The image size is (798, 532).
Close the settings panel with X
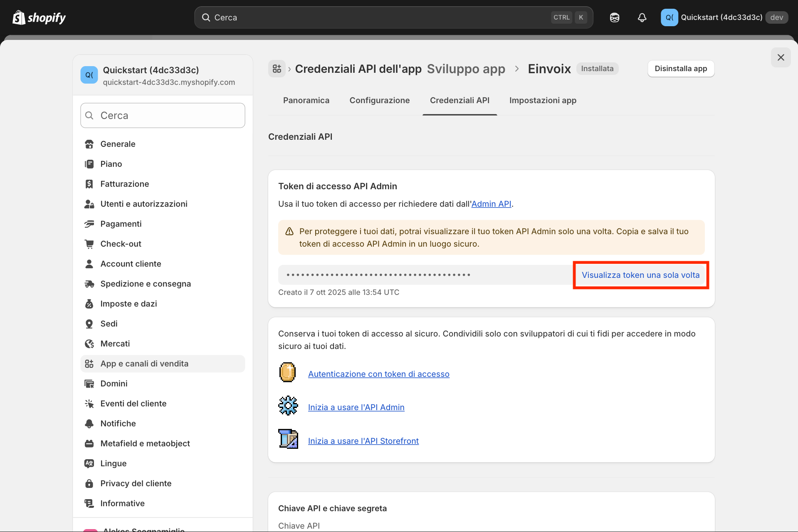(781, 57)
